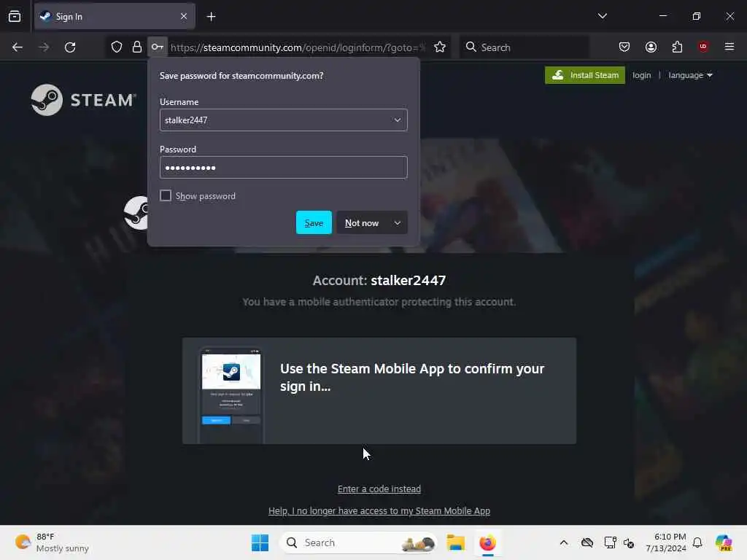Enable the Show password checkbox
The image size is (747, 560).
pos(166,195)
